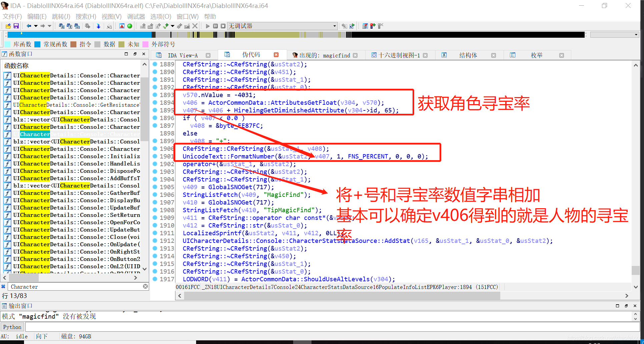Viewport: 644px width, 344px height.
Task: Open the 搜索(H) menu
Action: 86,16
